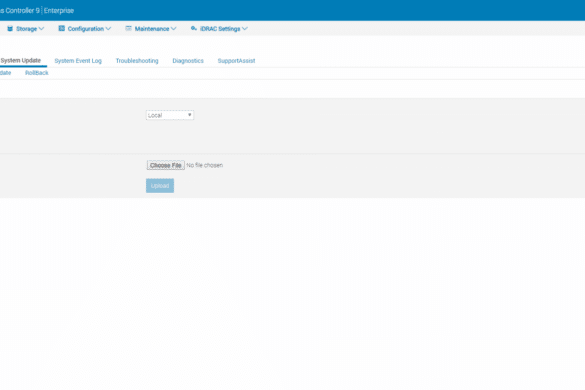Switch to the RollBack sub-tab

pos(37,73)
